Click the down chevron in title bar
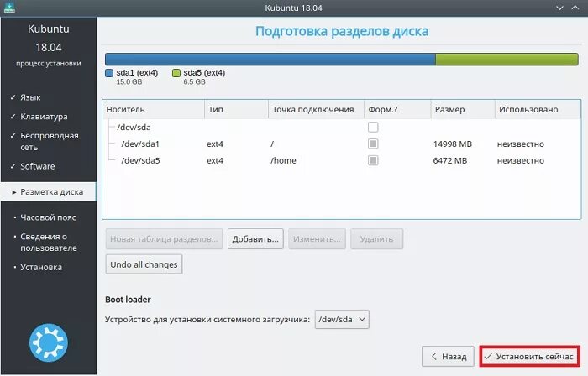The image size is (588, 376). point(559,8)
